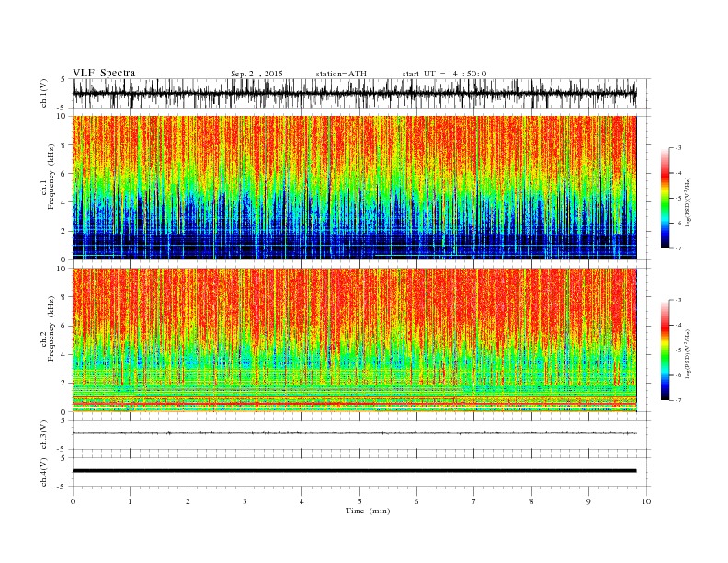728x563 pixels.
Task: Click the "ch.1(V)" waveform axis label
Action: click(x=44, y=93)
